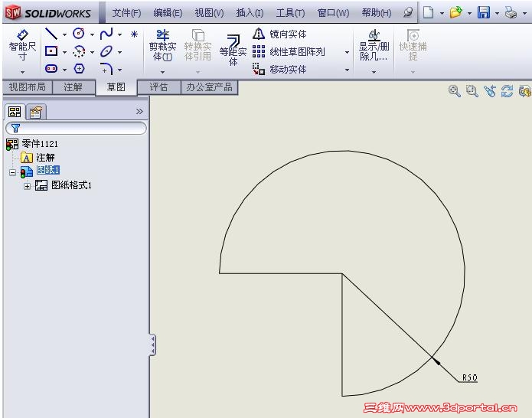Viewport: 532px width, 418px height.
Task: Select the Line sketch tool
Action: point(51,34)
